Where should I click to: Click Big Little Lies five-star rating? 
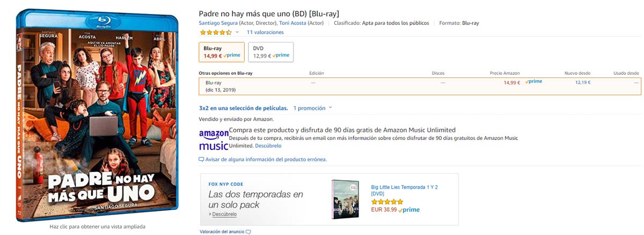[387, 202]
